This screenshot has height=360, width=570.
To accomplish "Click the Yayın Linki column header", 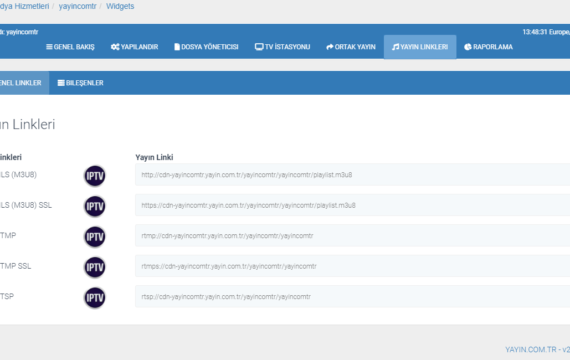I will [x=154, y=157].
